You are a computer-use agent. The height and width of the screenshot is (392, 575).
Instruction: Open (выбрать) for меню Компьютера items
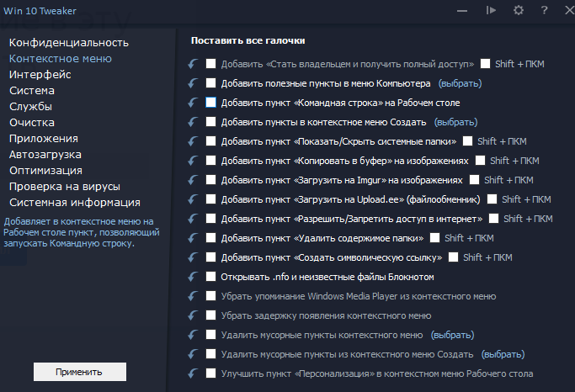coord(460,83)
